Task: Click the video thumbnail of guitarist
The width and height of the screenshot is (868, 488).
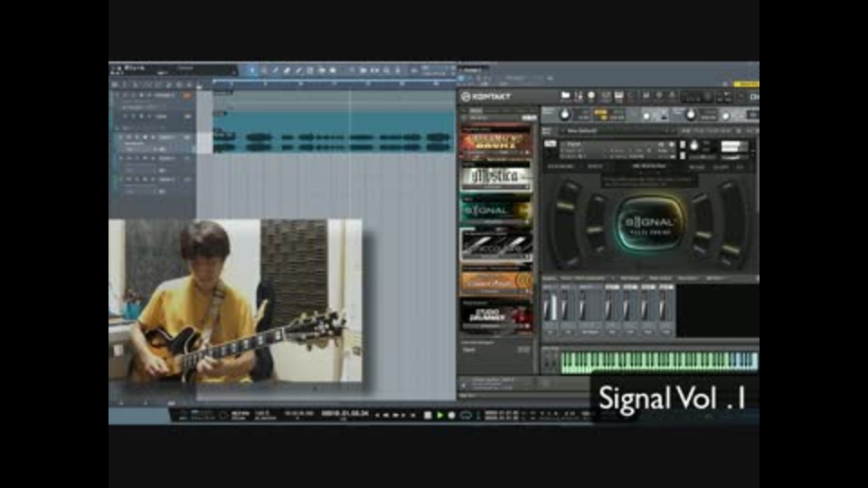Action: pyautogui.click(x=236, y=300)
